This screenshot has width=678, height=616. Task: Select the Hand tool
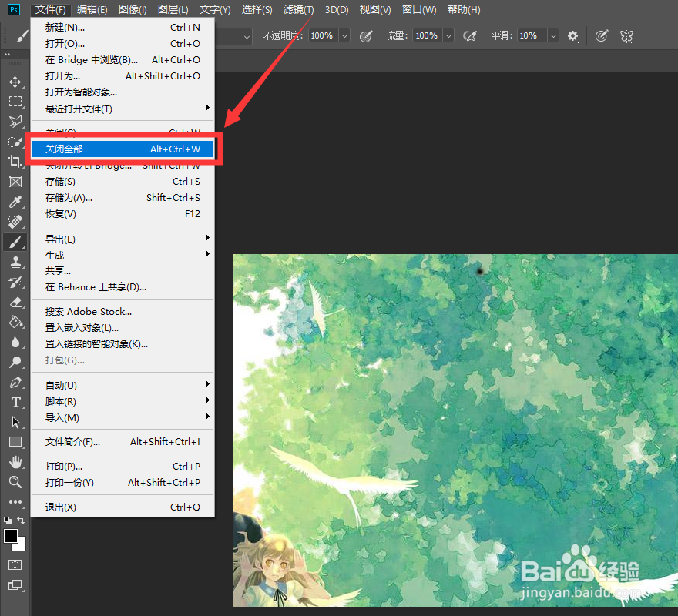15,462
